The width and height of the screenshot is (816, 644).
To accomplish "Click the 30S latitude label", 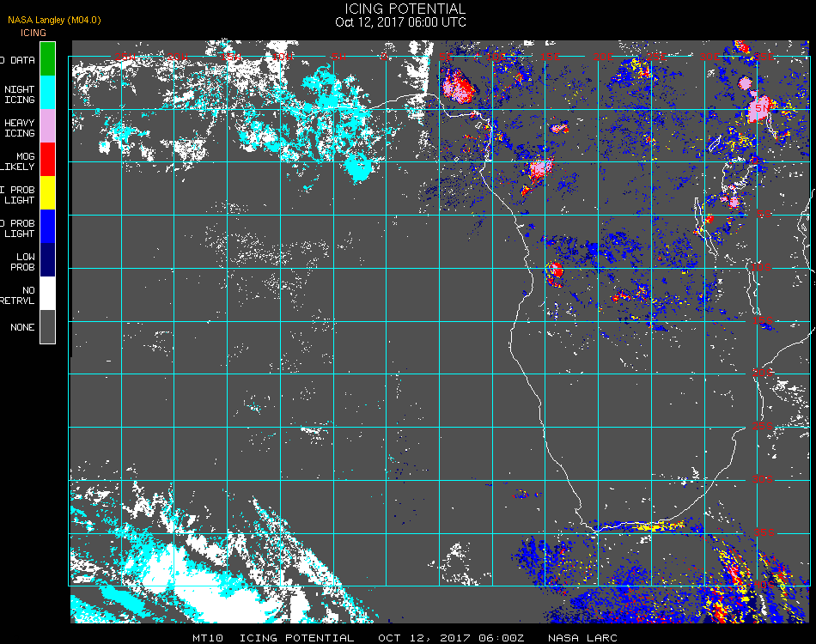I will (763, 479).
